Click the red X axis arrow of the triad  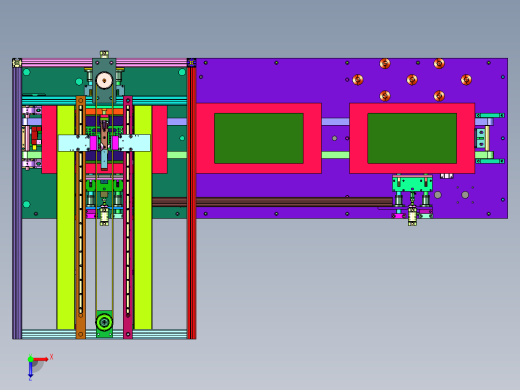(x=41, y=359)
